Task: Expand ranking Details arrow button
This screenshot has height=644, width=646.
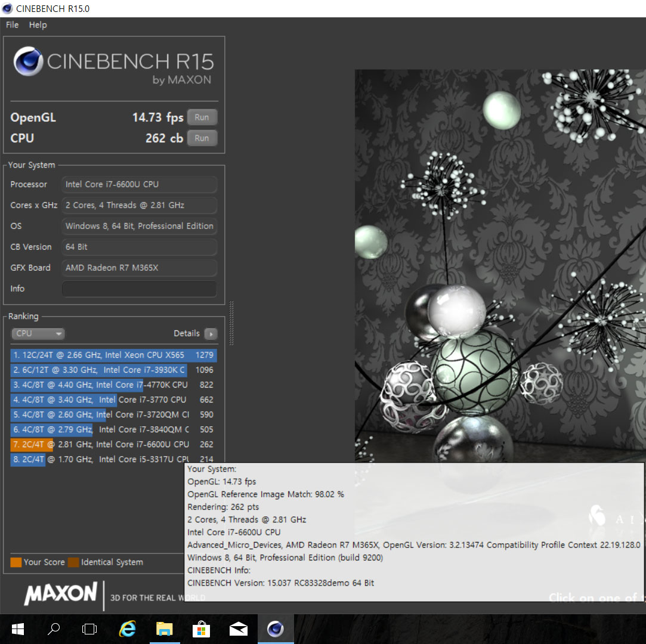Action: pyautogui.click(x=211, y=333)
